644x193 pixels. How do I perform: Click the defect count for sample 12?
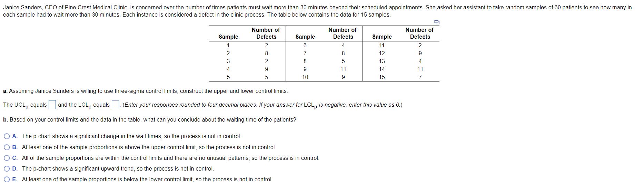point(420,54)
